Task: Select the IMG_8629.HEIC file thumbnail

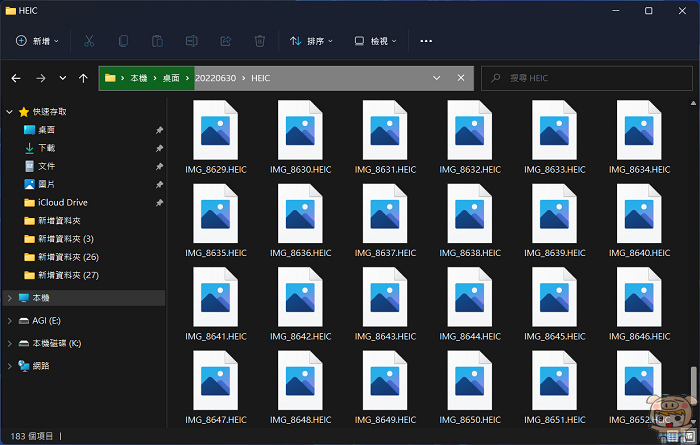Action: [216, 132]
